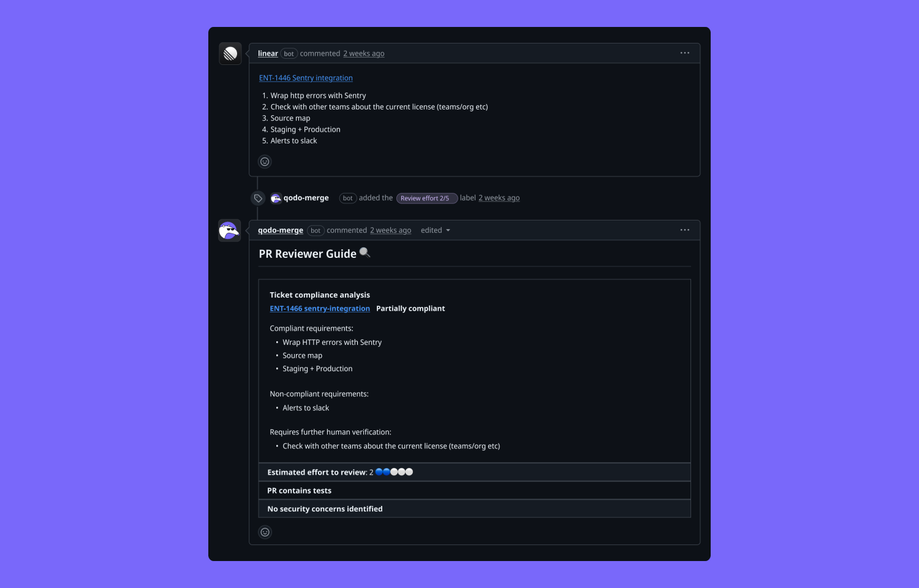This screenshot has height=588, width=919.
Task: Expand the "edited" dropdown on the qodo-merge comment
Action: click(435, 230)
